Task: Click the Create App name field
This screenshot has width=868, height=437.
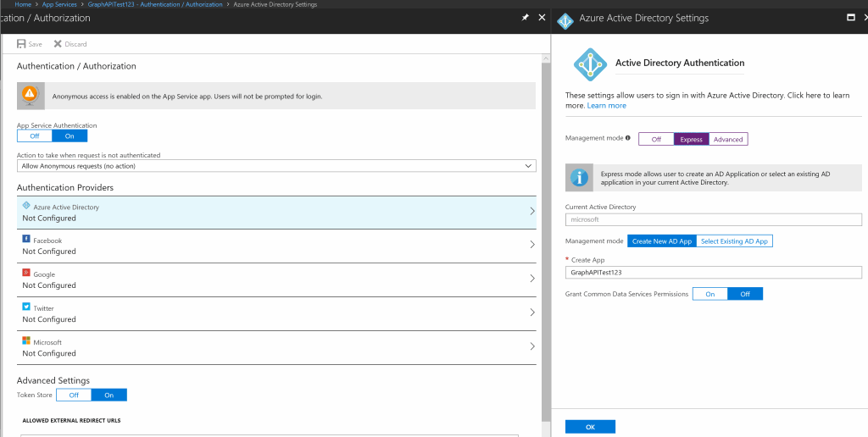Action: point(714,272)
